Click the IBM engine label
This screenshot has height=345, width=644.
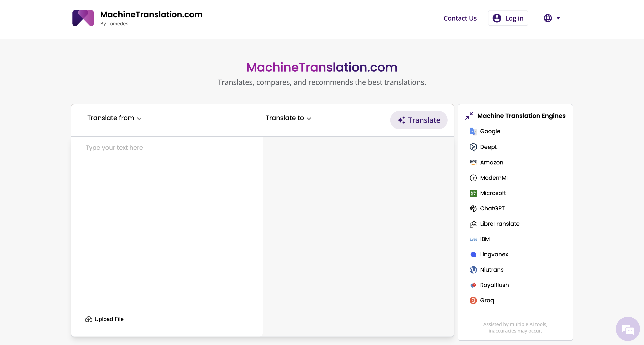pos(485,239)
